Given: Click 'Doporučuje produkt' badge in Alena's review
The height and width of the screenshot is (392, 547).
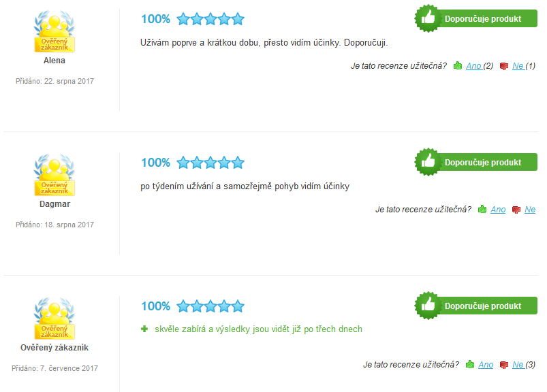Looking at the screenshot, I should [x=476, y=18].
